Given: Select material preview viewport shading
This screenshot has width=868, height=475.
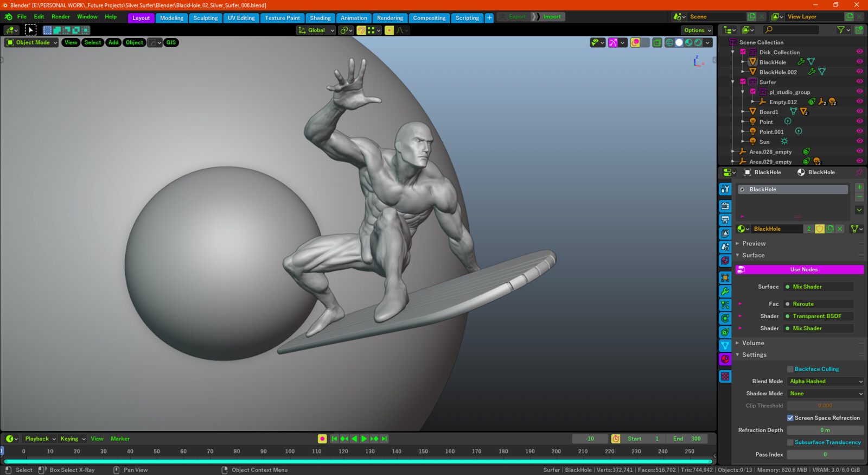Looking at the screenshot, I should (x=689, y=42).
